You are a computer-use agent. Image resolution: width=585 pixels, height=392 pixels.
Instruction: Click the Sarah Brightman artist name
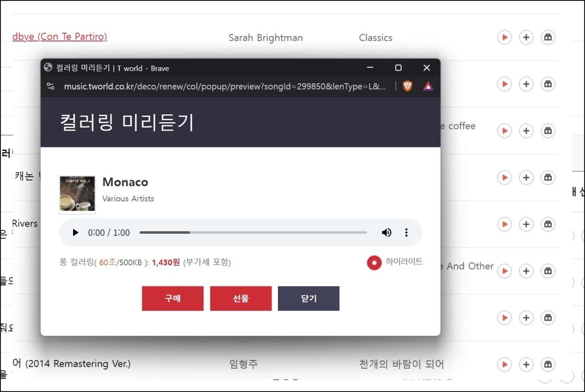266,37
